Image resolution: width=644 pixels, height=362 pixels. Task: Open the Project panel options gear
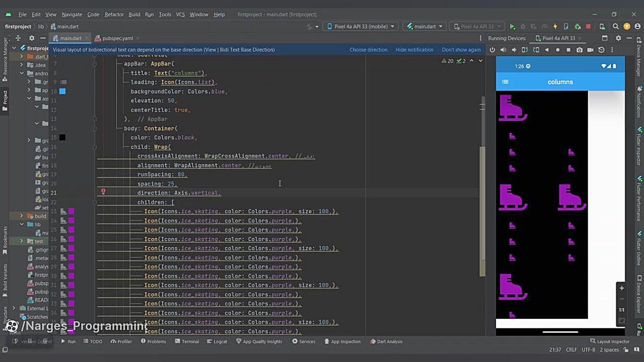[x=32, y=38]
